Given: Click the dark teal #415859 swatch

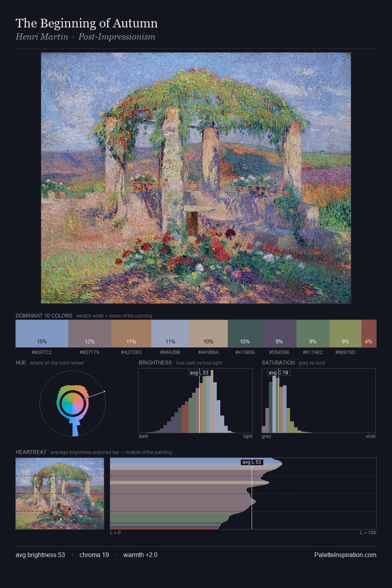Looking at the screenshot, I should [245, 334].
